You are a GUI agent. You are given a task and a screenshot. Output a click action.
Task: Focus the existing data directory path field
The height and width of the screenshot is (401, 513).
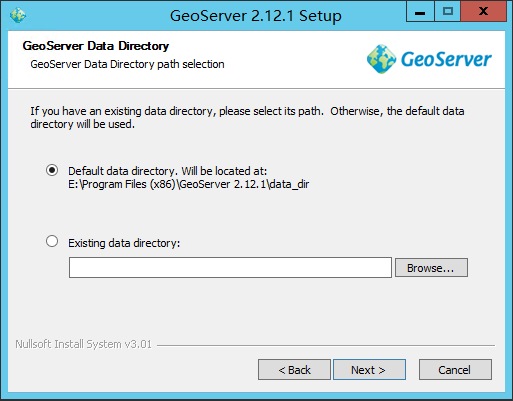coord(230,267)
